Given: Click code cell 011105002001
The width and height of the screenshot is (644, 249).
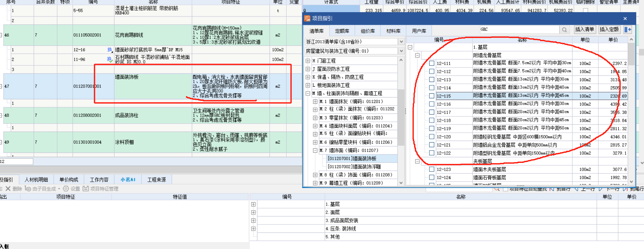Looking at the screenshot, I should 87,35.
